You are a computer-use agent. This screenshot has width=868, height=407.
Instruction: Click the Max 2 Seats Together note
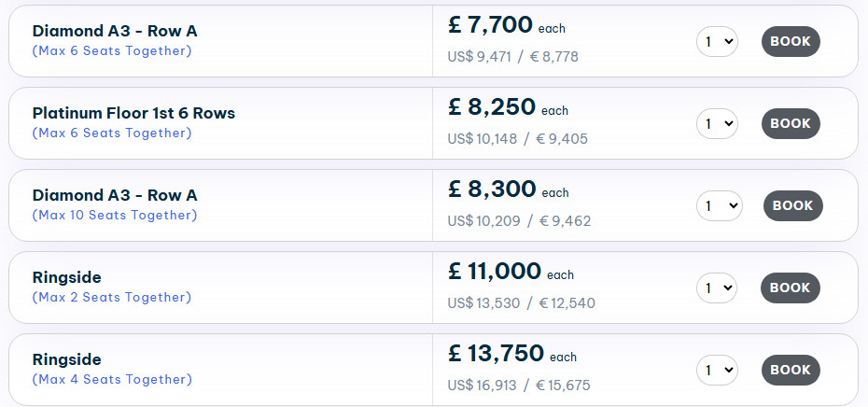(111, 298)
